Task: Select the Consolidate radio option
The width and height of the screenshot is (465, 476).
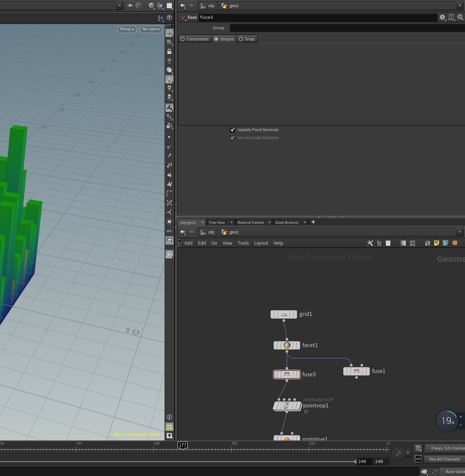Action: (x=194, y=39)
